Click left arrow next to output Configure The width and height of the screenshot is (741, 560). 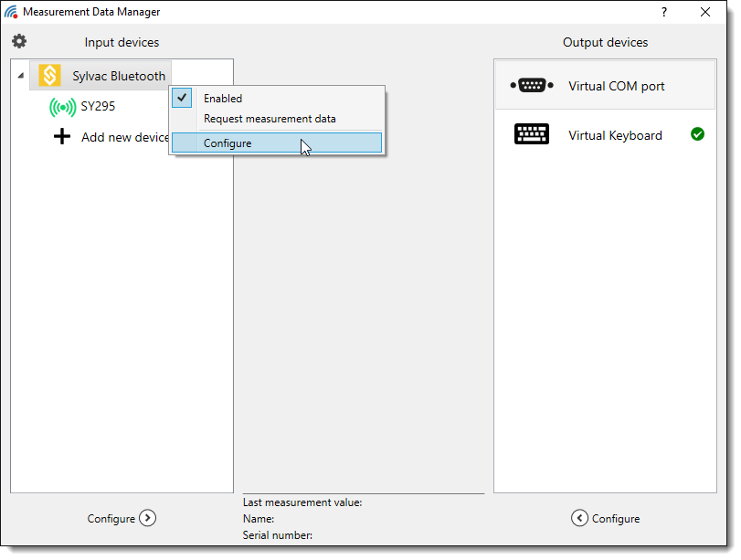(579, 518)
